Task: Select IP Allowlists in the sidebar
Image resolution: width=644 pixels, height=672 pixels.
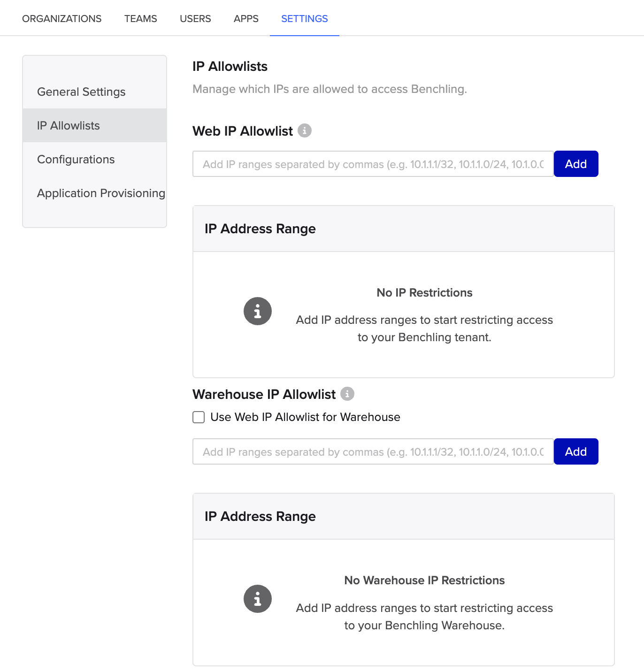Action: tap(68, 125)
